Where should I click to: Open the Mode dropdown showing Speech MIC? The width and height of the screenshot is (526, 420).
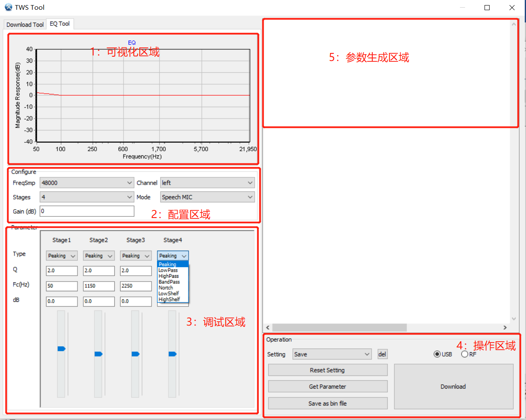[207, 197]
